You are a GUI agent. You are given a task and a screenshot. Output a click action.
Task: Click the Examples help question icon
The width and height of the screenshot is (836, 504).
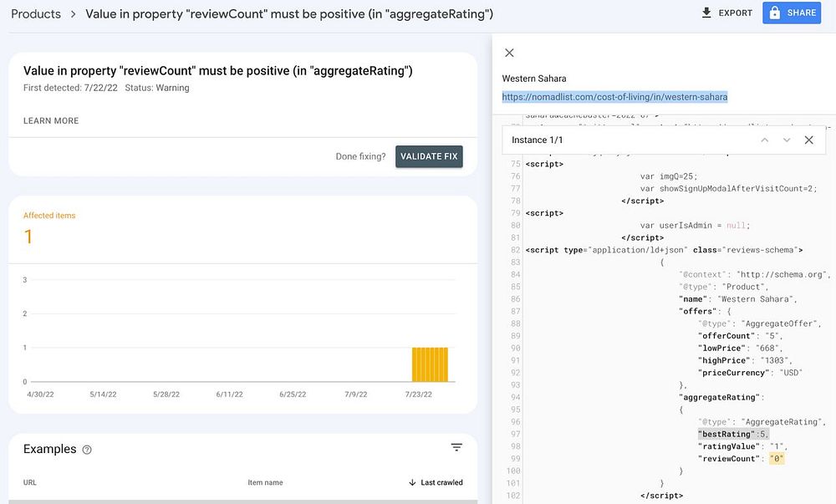[x=87, y=450]
